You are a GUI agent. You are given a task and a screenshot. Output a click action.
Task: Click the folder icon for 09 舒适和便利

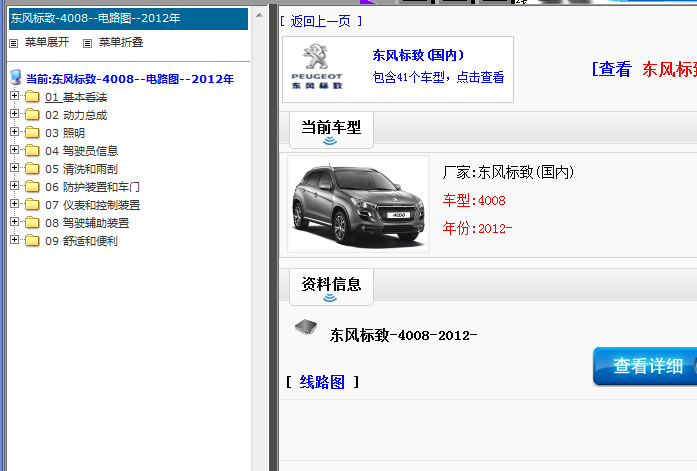(x=32, y=240)
